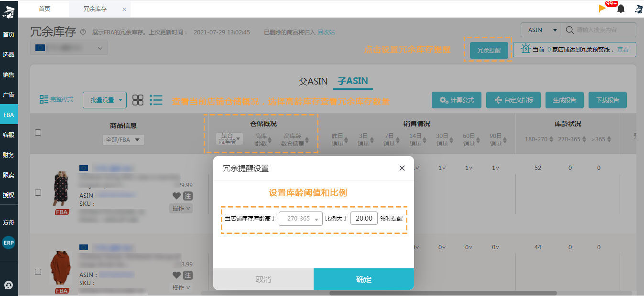This screenshot has width=644, height=296.
Task: Click the alarm light icon in the warning banner
Action: coord(526,49)
